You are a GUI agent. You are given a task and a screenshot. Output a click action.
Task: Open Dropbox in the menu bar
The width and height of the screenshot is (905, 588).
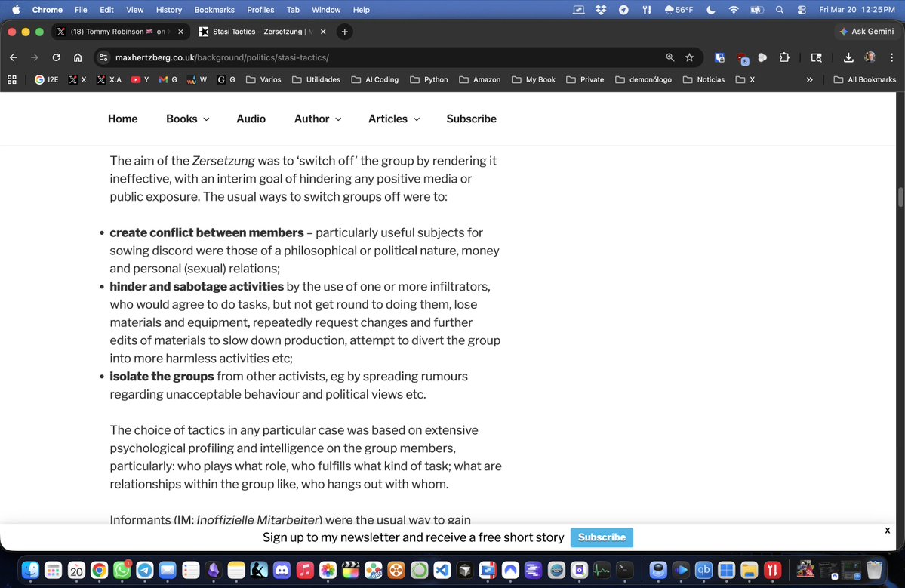pos(601,10)
